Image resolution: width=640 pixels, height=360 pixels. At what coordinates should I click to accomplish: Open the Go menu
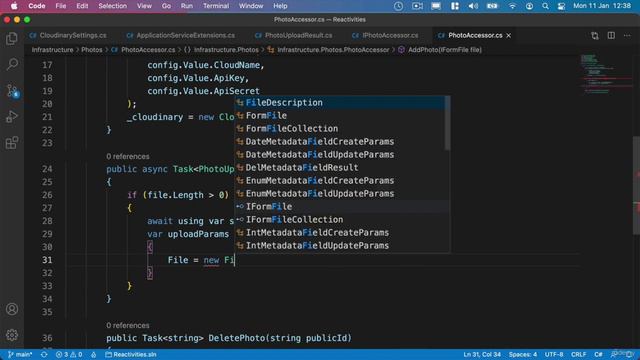click(166, 6)
